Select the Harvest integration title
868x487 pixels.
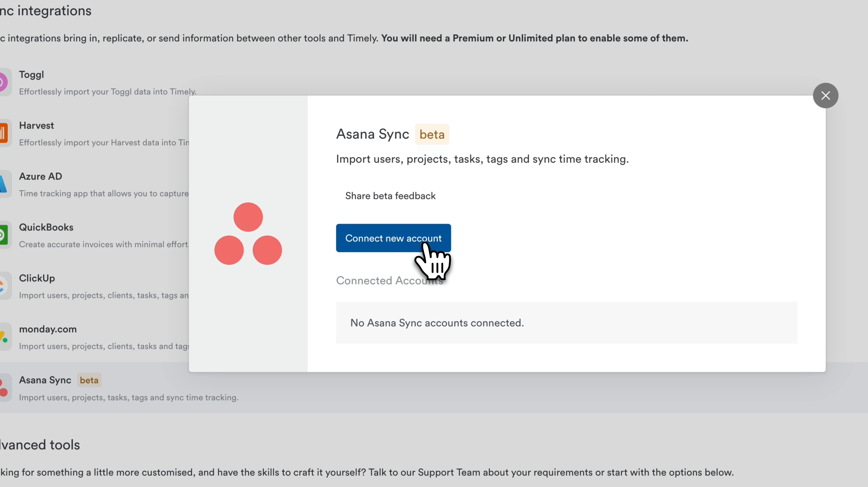click(36, 126)
